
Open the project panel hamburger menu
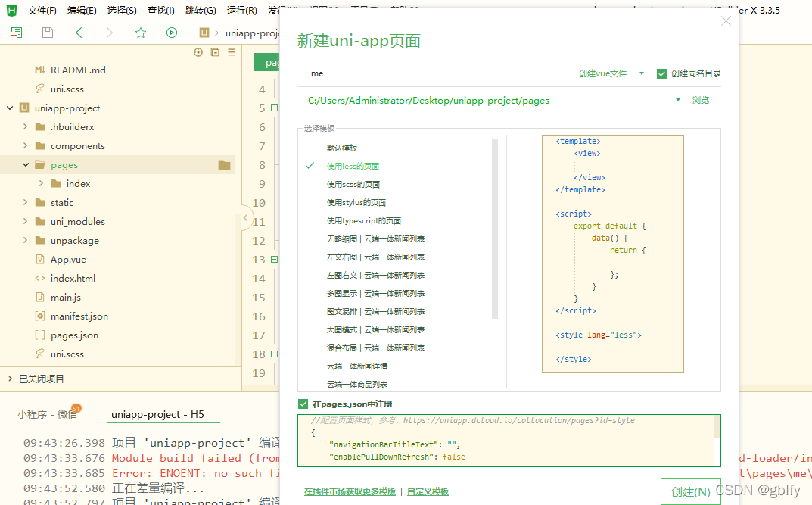[232, 52]
